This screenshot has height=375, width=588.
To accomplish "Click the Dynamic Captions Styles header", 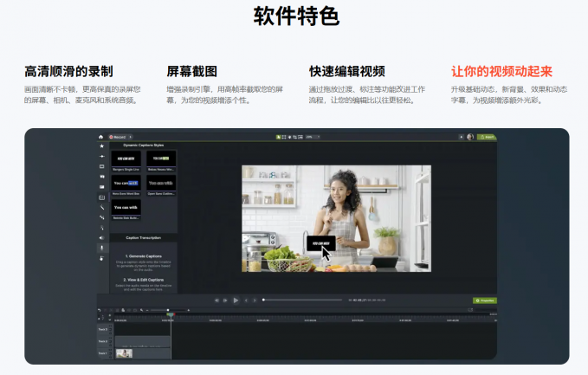I will click(143, 145).
